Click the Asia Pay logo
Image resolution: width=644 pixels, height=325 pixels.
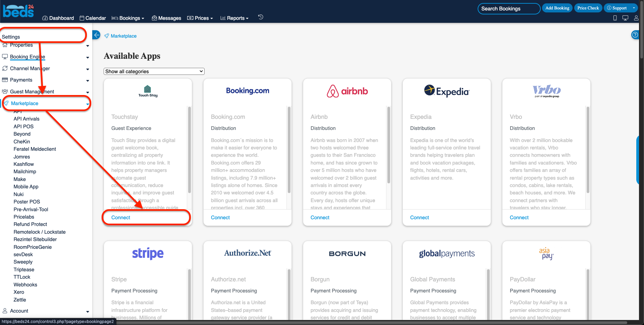(546, 253)
